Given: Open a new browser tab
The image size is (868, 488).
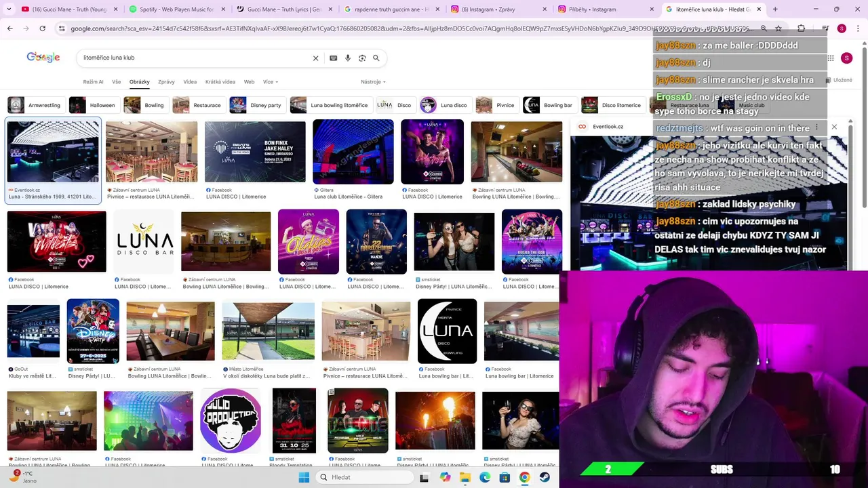Looking at the screenshot, I should coord(775,9).
